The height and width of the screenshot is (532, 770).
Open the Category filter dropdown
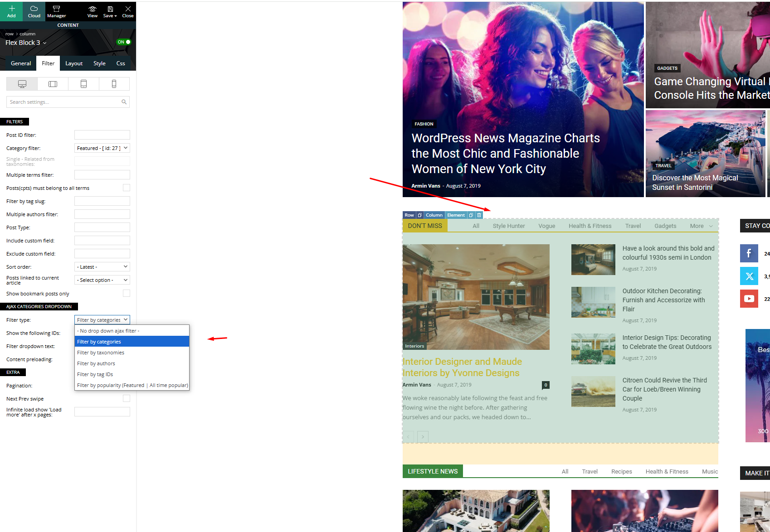[102, 148]
